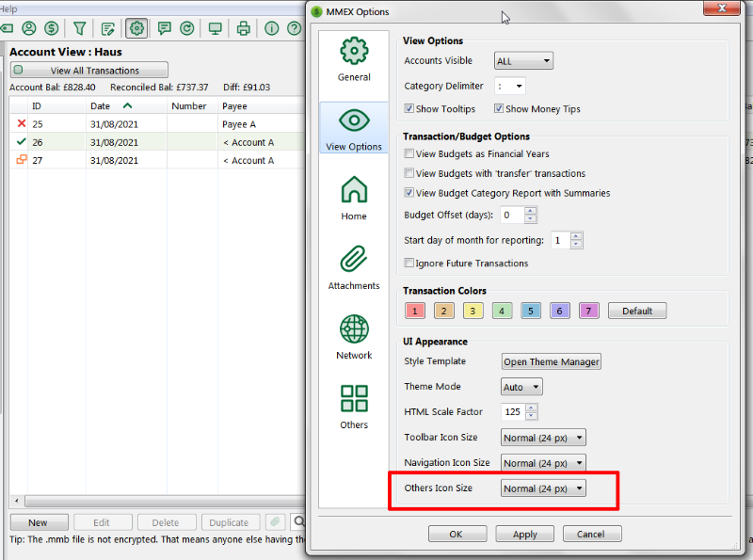753x560 pixels.
Task: Open the Attachments options page
Action: click(354, 267)
